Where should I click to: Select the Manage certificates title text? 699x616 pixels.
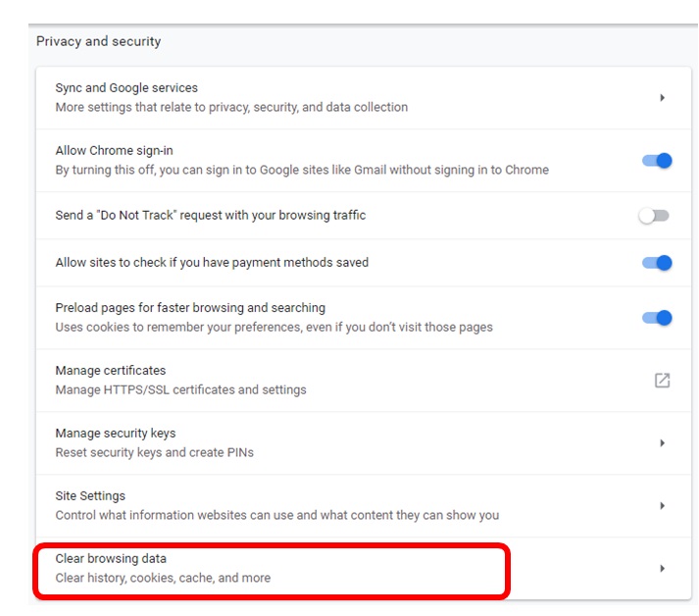(111, 371)
